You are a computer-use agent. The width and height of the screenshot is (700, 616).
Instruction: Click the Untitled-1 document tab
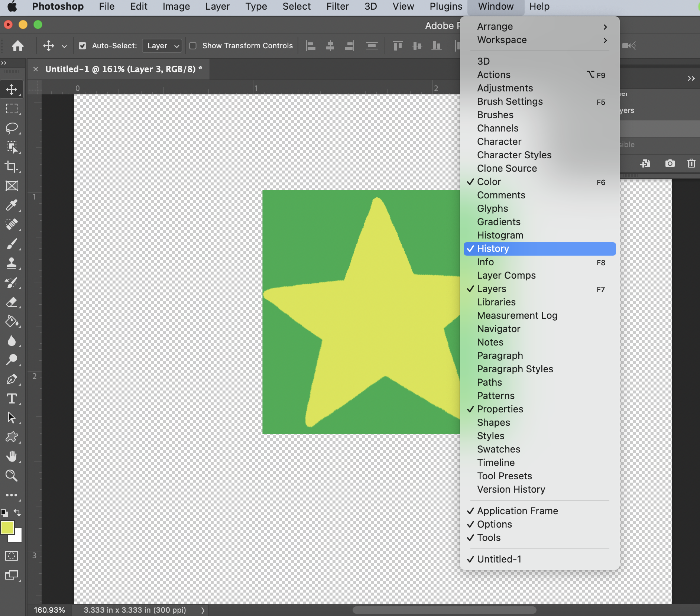click(x=123, y=69)
